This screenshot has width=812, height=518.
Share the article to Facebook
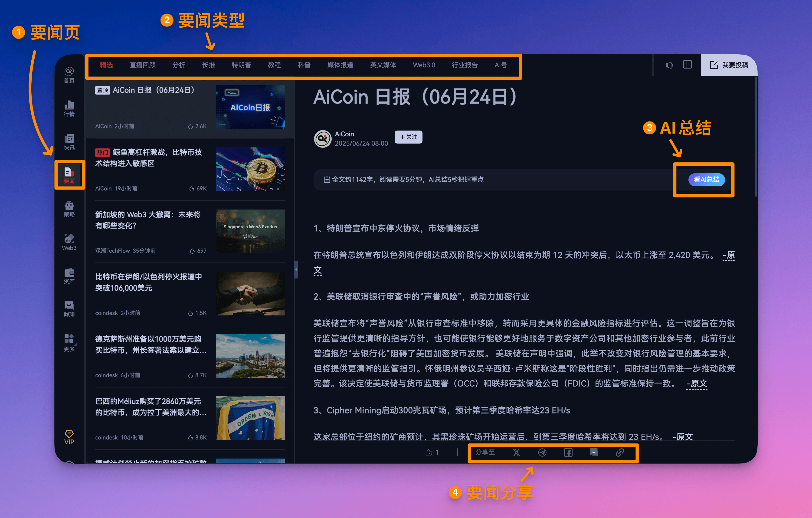click(568, 452)
